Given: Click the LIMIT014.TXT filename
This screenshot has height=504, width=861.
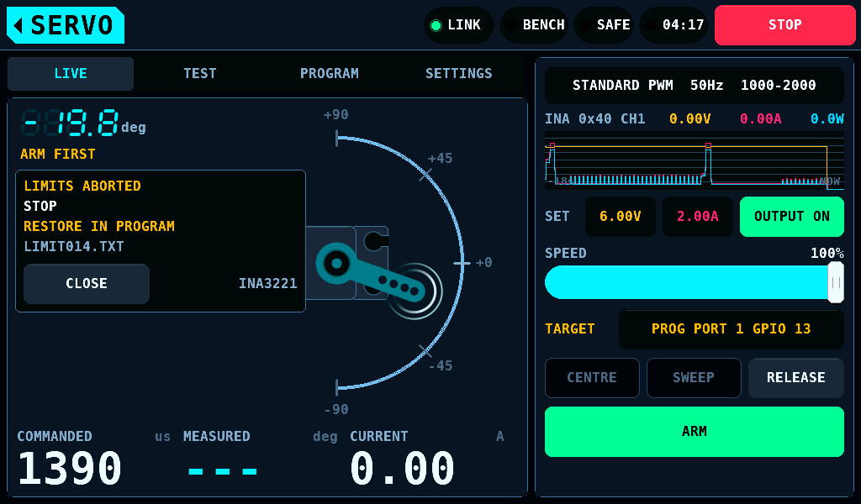Looking at the screenshot, I should 74,246.
